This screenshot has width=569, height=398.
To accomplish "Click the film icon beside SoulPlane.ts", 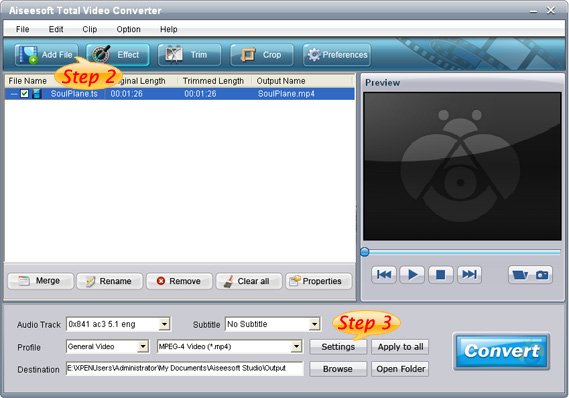I will 37,94.
